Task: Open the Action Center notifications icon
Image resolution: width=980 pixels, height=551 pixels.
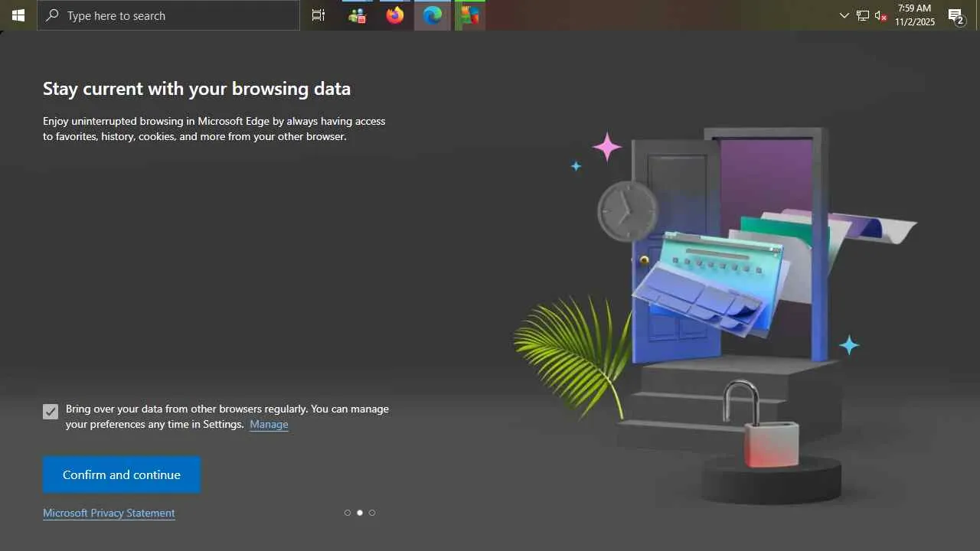Action: point(956,15)
